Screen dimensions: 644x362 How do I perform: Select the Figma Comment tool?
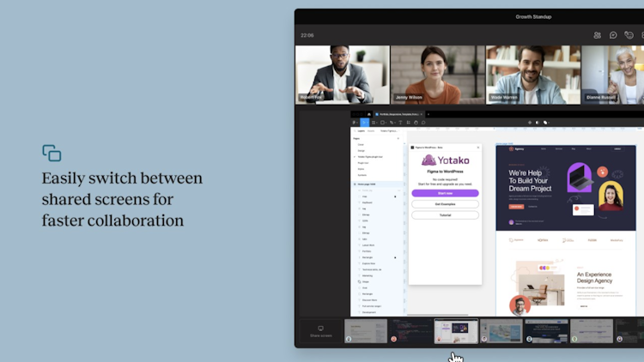point(423,123)
